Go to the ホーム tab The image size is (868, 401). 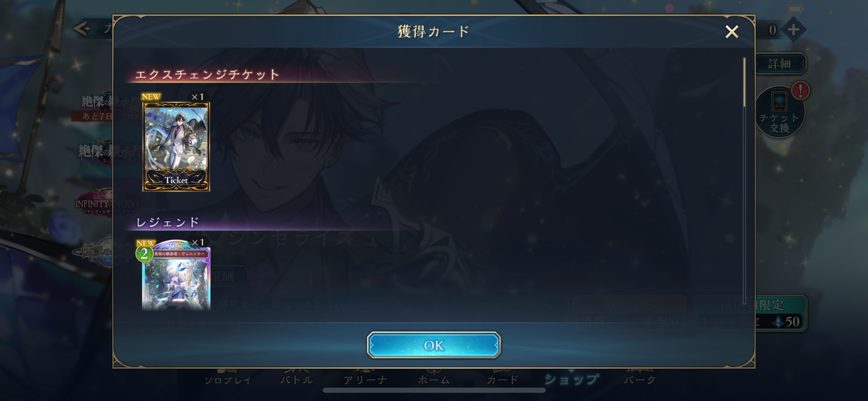click(x=434, y=379)
